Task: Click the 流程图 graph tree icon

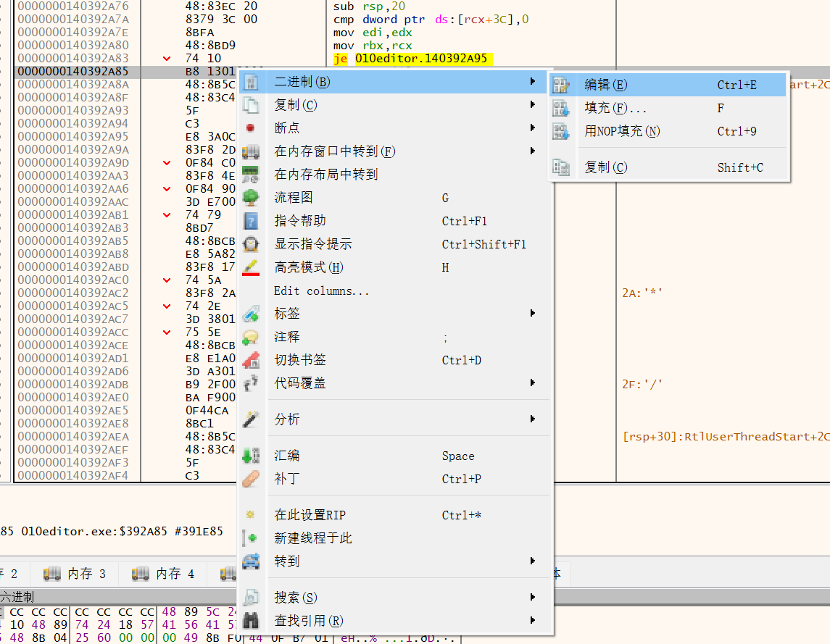Action: pyautogui.click(x=251, y=198)
